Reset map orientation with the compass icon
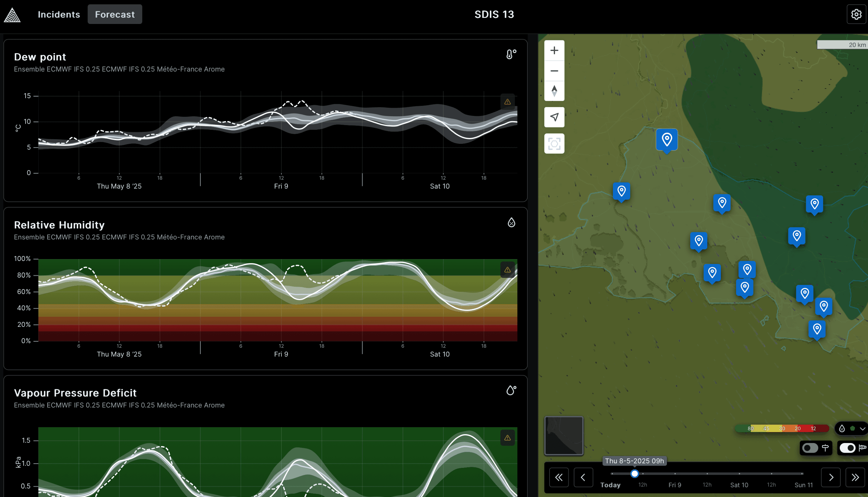The height and width of the screenshot is (497, 868). pos(554,91)
